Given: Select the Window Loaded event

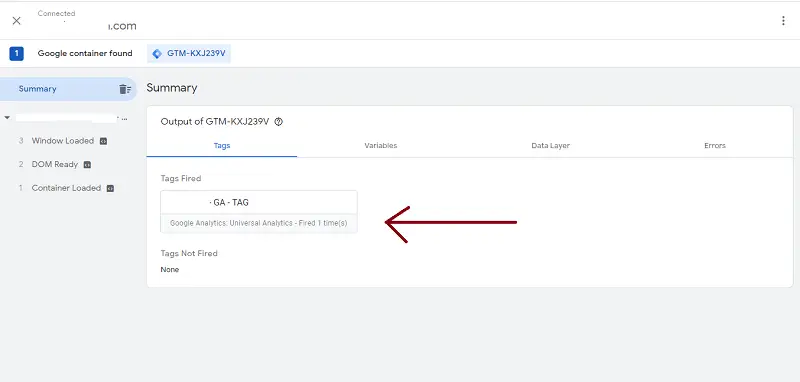Looking at the screenshot, I should (62, 141).
